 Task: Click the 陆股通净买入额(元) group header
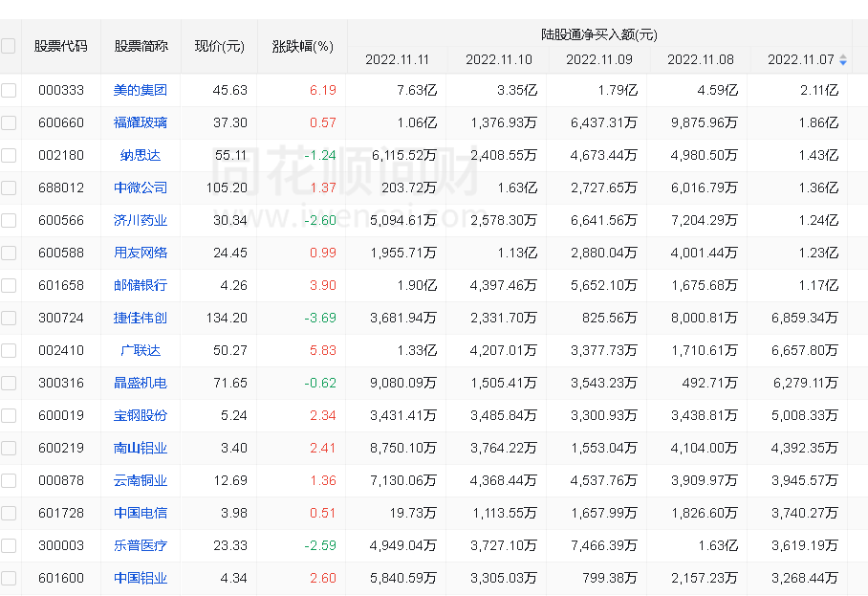tap(599, 34)
